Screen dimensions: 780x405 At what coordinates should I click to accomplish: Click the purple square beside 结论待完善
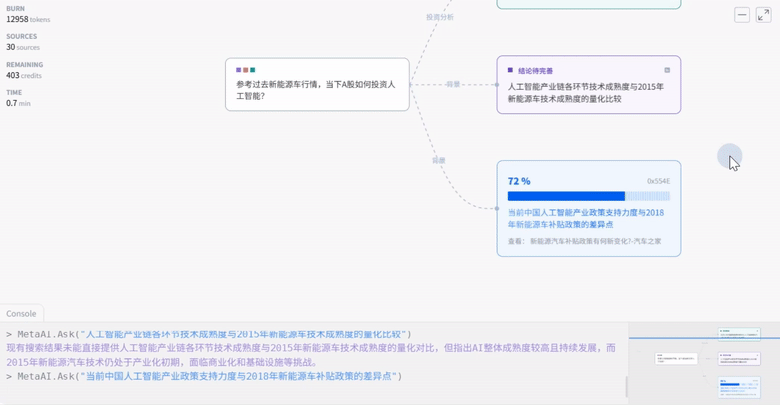coord(510,71)
